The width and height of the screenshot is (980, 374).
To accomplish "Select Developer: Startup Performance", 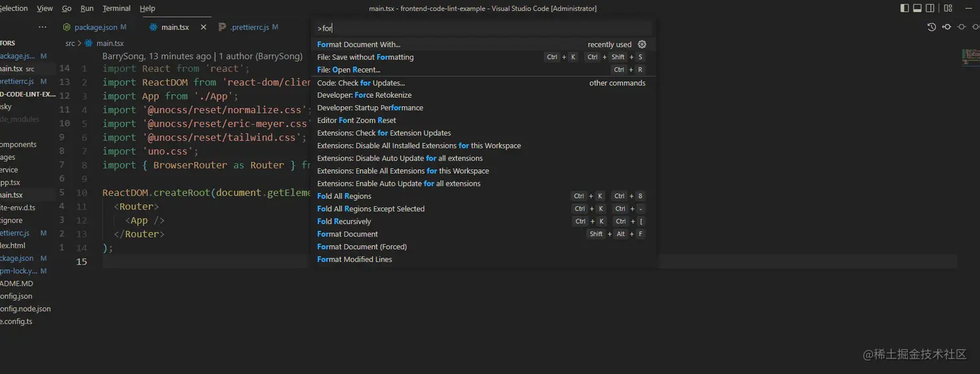I will point(483,108).
